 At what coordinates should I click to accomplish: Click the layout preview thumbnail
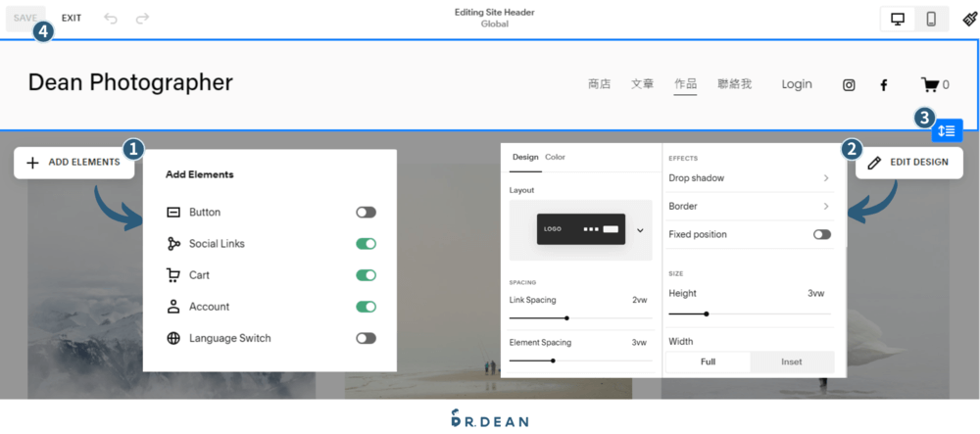point(580,229)
